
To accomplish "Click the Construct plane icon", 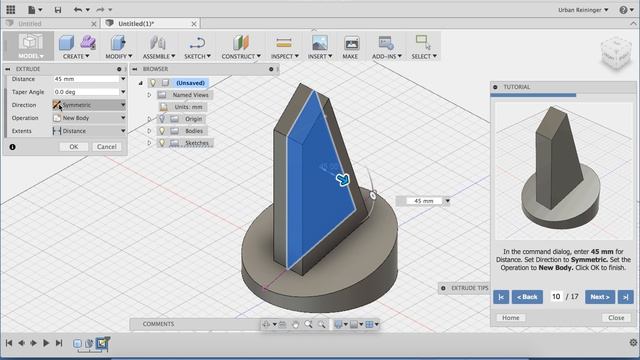I will 240,42.
